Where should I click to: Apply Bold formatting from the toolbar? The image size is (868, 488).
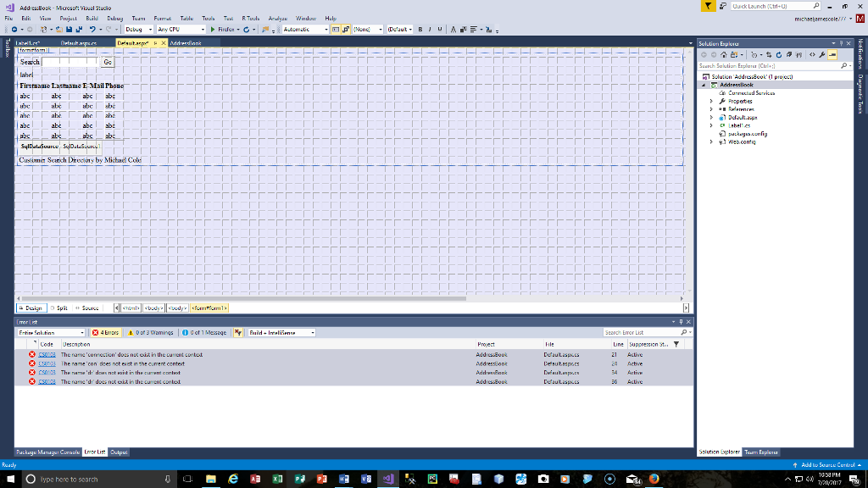point(420,29)
